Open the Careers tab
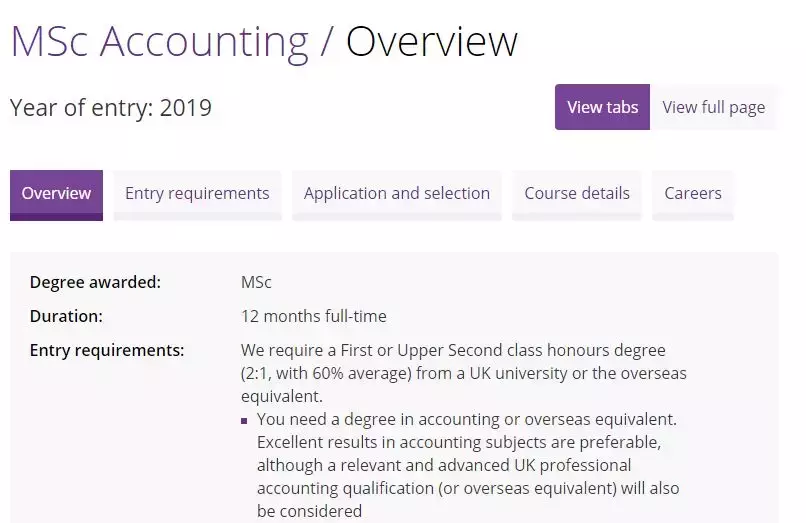This screenshot has width=806, height=523. 693,194
